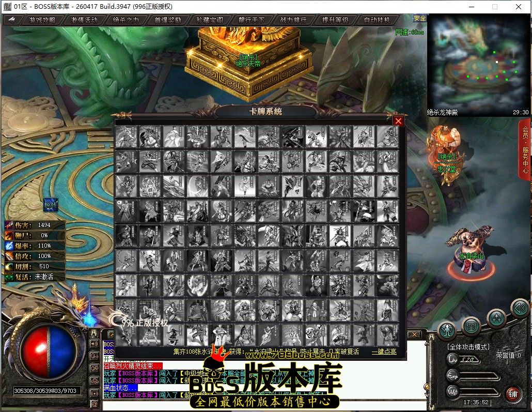532x412 pixels.
Task: Close the 卡牌系统 card window
Action: coord(398,121)
